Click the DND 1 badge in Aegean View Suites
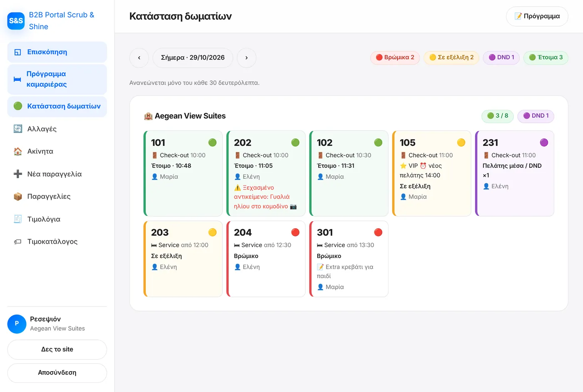Image resolution: width=583 pixels, height=392 pixels. coord(536,116)
